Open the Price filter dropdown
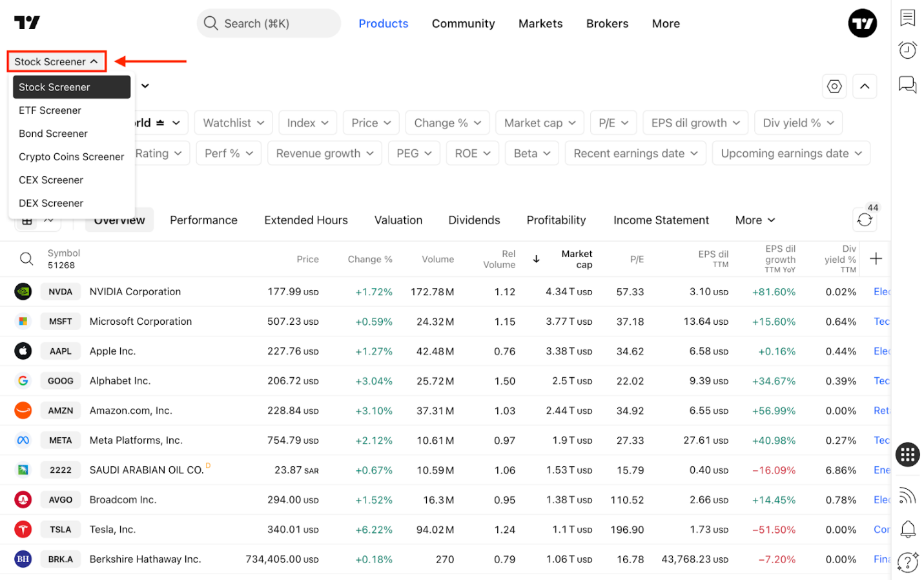924x580 pixels. tap(371, 123)
